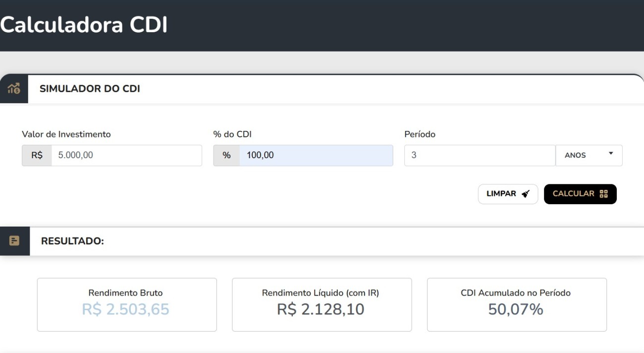Click the RESULTADO section heading

click(72, 241)
